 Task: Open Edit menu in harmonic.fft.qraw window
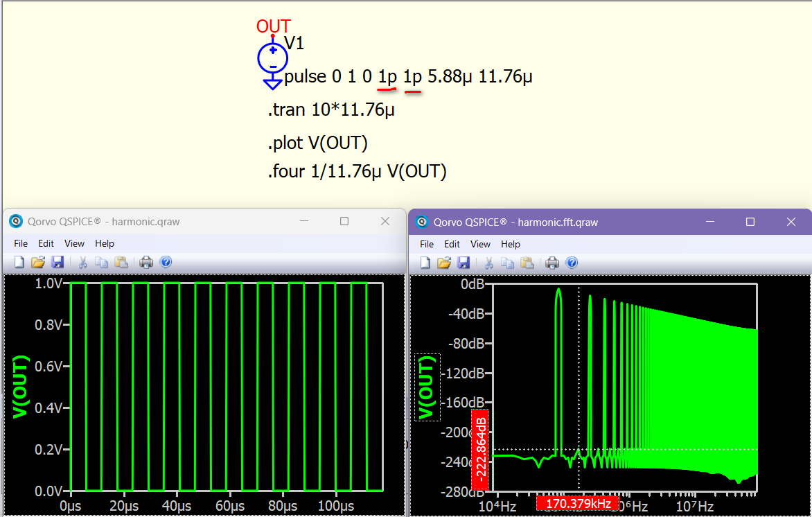tap(452, 244)
